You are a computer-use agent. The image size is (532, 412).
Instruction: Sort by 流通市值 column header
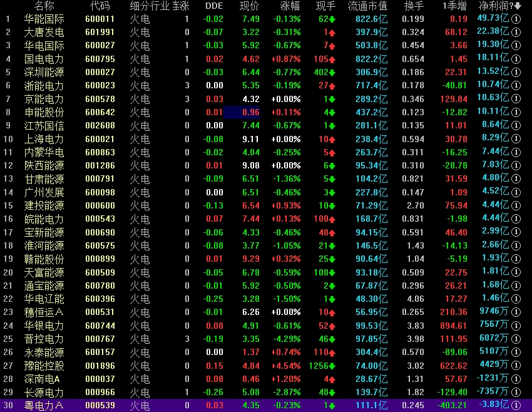pyautogui.click(x=367, y=6)
